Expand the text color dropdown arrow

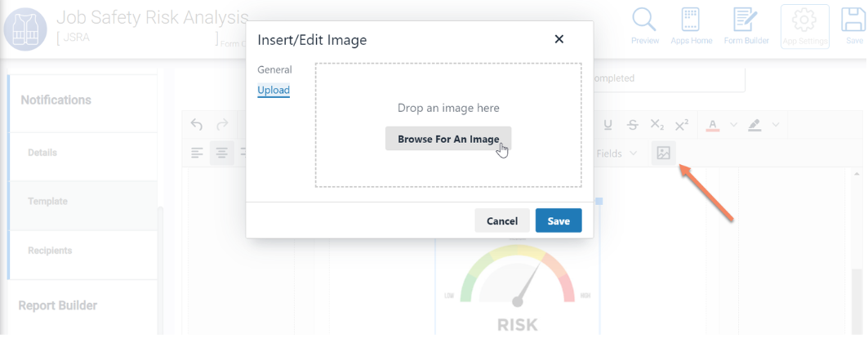(733, 125)
